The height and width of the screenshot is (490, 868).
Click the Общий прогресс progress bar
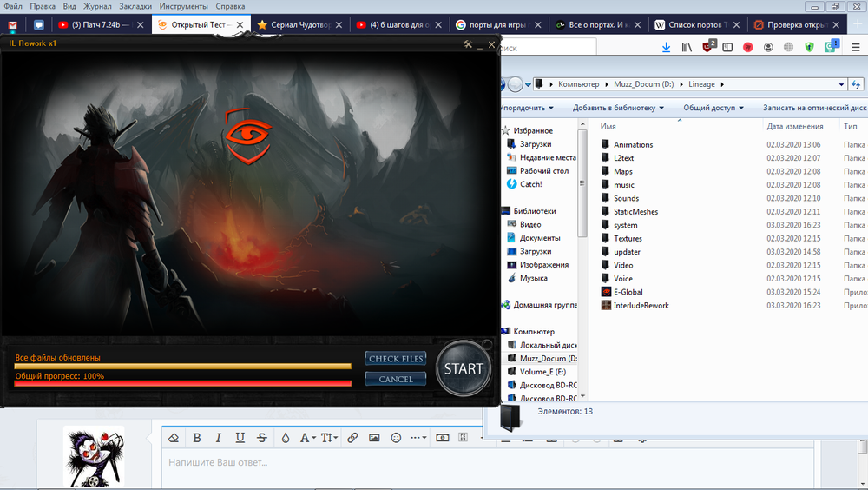[182, 382]
